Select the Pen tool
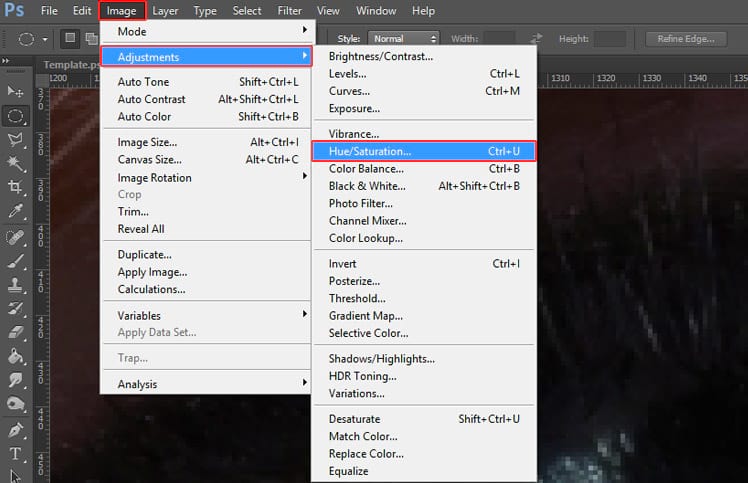The width and height of the screenshot is (748, 483). point(15,430)
